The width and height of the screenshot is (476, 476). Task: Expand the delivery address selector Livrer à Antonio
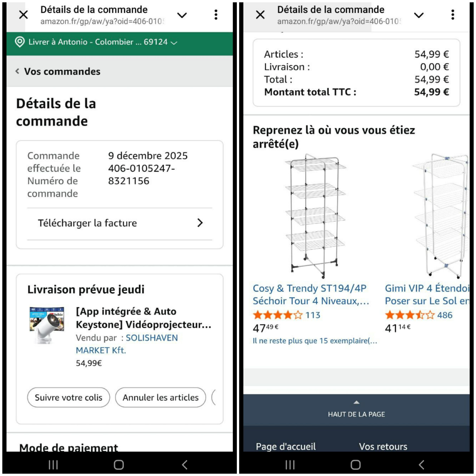click(96, 42)
